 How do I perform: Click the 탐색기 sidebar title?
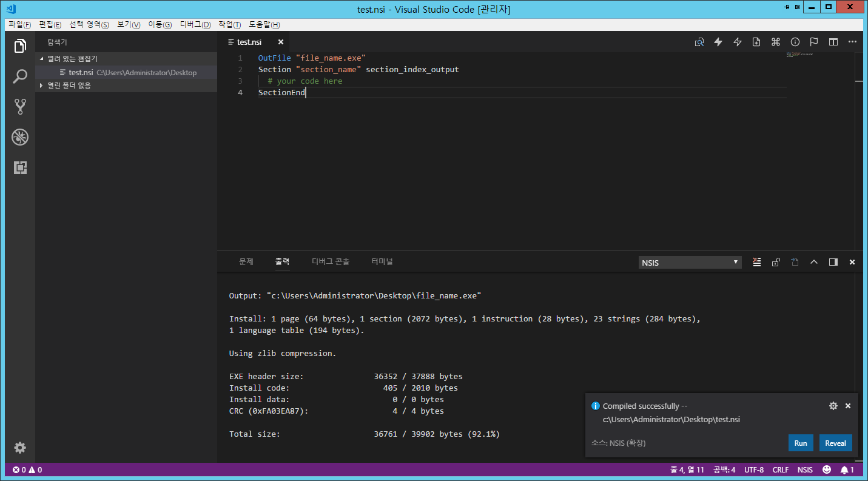tap(58, 42)
